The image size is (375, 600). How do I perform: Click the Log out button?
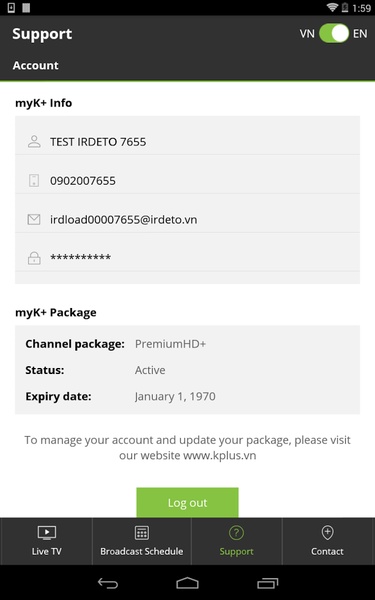[187, 502]
